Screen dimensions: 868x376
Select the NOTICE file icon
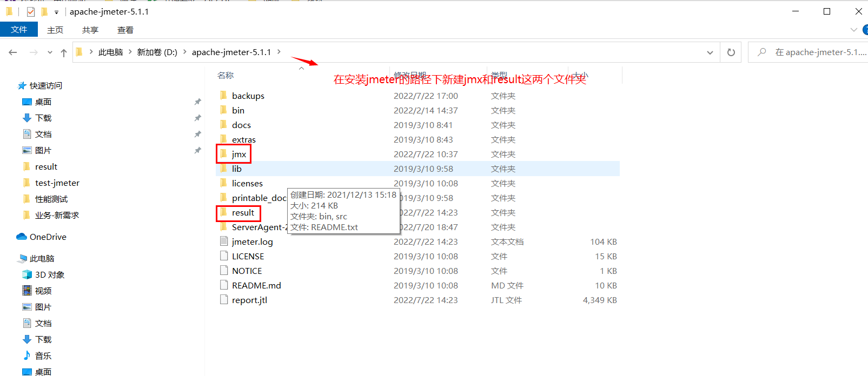point(224,271)
